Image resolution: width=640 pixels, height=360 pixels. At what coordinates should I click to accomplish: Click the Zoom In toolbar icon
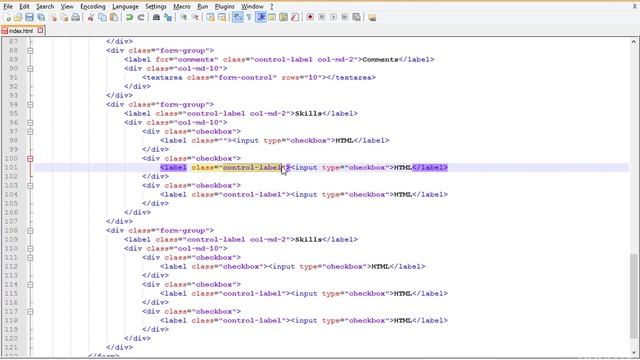pos(184,18)
